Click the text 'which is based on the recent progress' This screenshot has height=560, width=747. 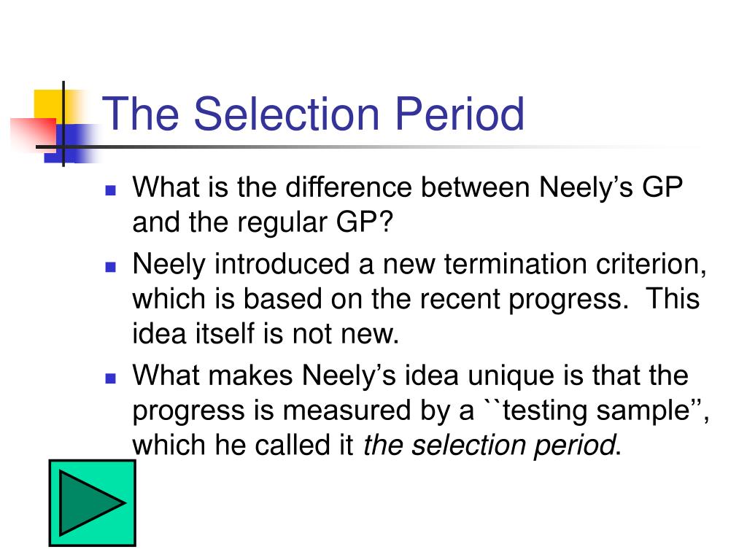click(379, 299)
